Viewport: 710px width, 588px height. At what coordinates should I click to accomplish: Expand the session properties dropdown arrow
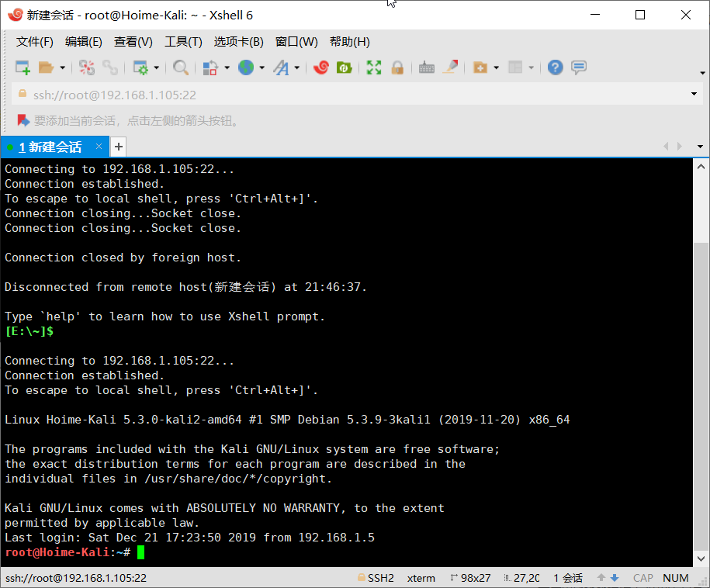coord(156,68)
